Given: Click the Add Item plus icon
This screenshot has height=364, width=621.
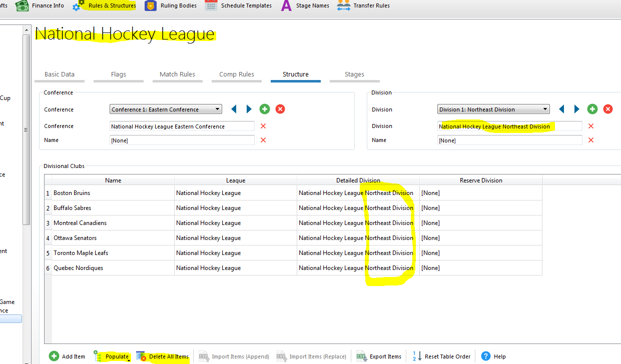Looking at the screenshot, I should pyautogui.click(x=54, y=356).
